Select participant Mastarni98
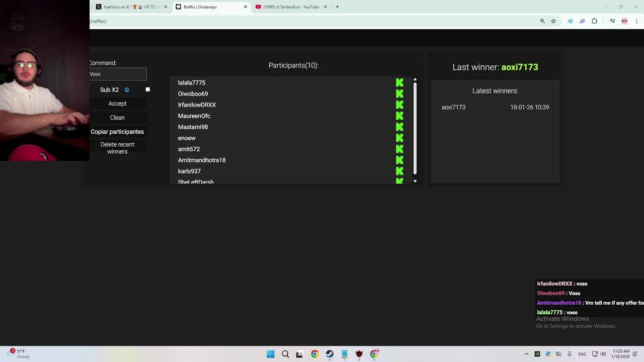Image resolution: width=644 pixels, height=362 pixels. (193, 127)
